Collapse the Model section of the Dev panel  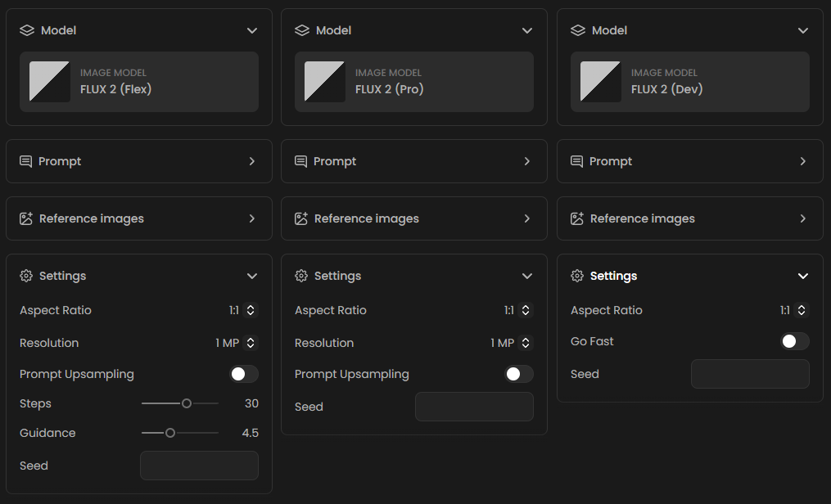(802, 30)
